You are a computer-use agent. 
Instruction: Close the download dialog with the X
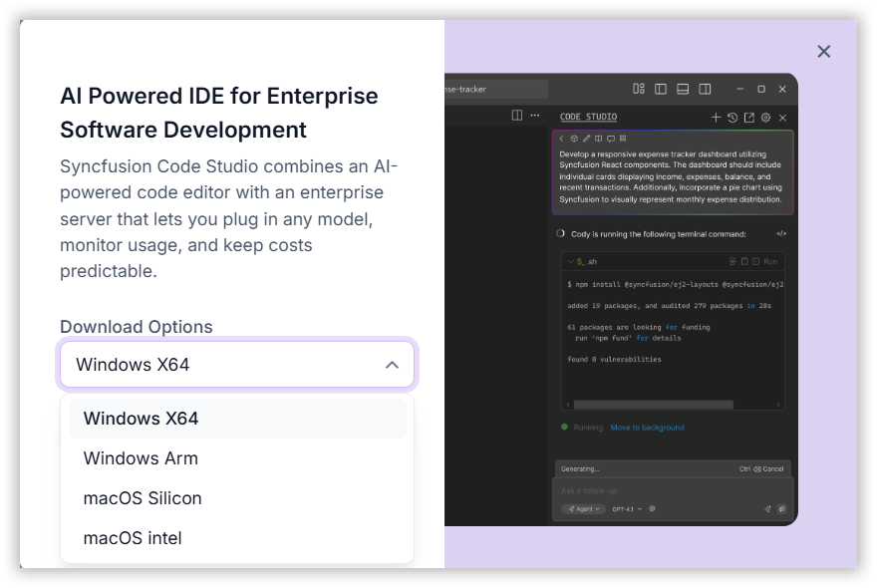click(x=823, y=51)
